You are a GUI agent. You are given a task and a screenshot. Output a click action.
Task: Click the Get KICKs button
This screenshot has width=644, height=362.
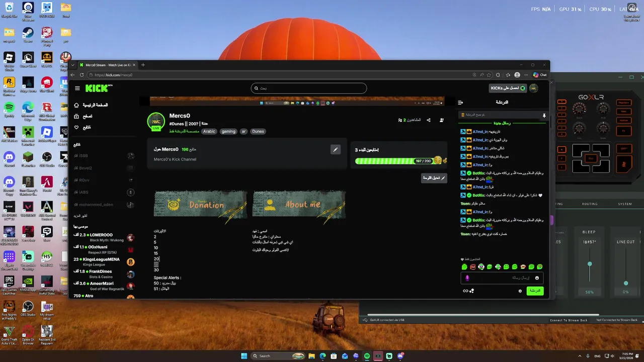[508, 88]
